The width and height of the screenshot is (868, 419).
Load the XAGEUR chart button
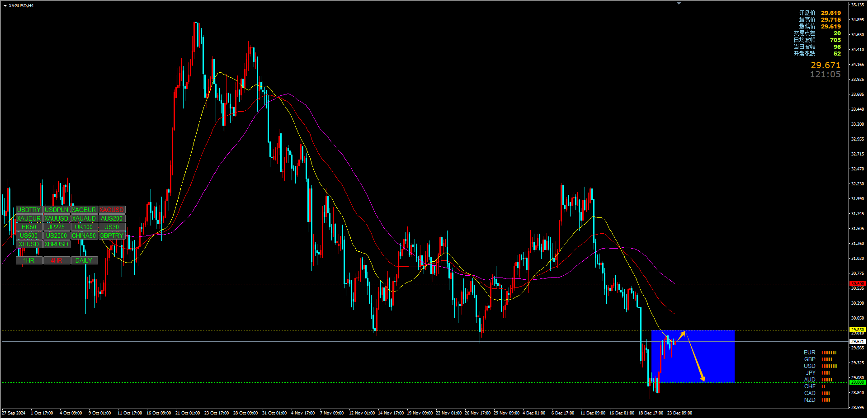pos(84,210)
